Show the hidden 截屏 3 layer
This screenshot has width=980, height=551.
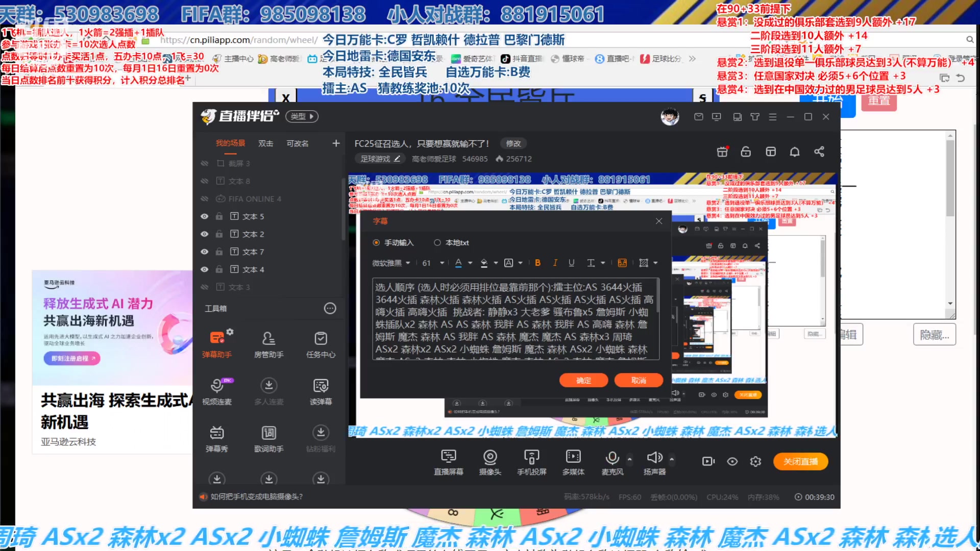click(204, 163)
